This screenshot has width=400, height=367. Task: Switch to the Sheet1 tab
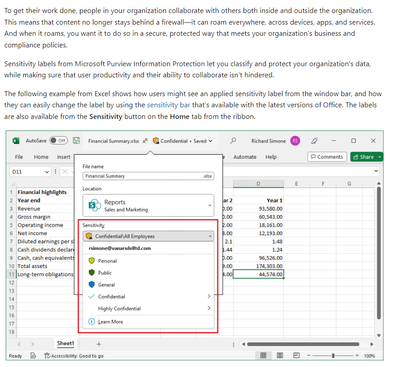click(x=65, y=343)
